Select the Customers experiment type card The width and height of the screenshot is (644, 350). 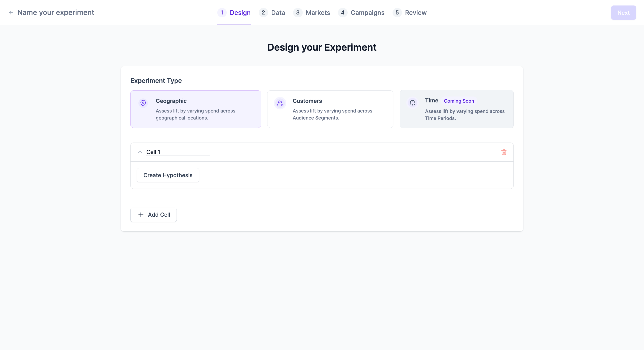click(330, 109)
